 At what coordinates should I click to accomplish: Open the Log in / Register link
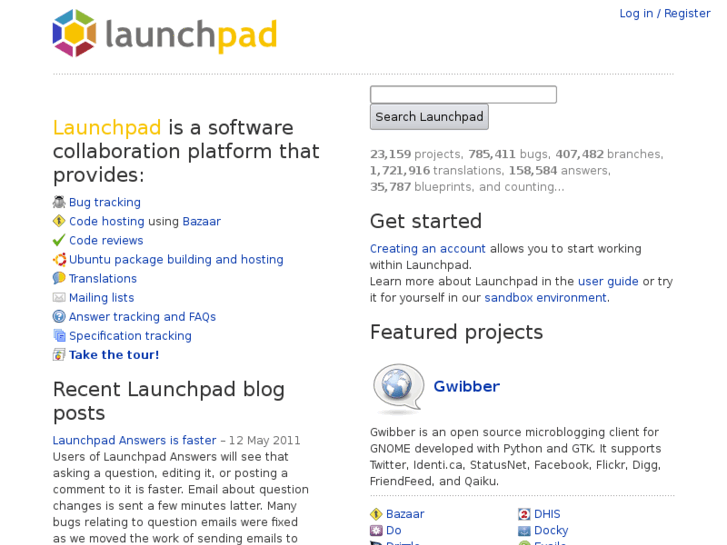point(665,13)
